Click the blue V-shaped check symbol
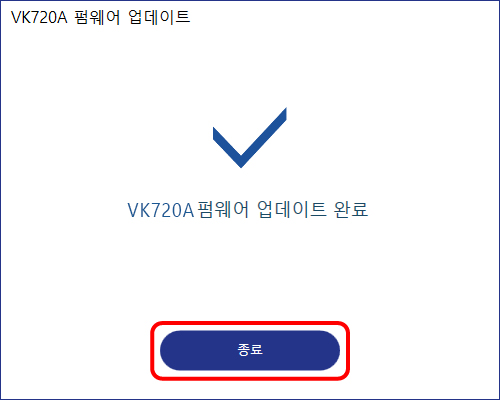 tap(250, 138)
